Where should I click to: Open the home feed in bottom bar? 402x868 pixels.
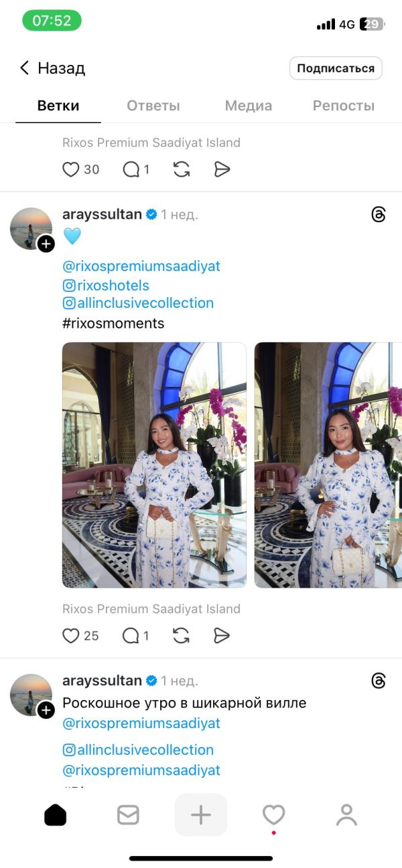tap(56, 814)
